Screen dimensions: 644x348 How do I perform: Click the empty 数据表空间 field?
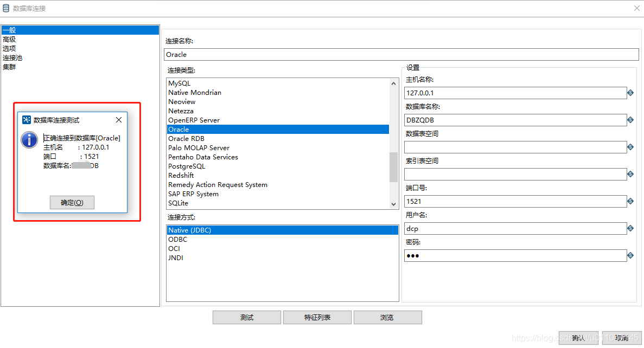(515, 147)
